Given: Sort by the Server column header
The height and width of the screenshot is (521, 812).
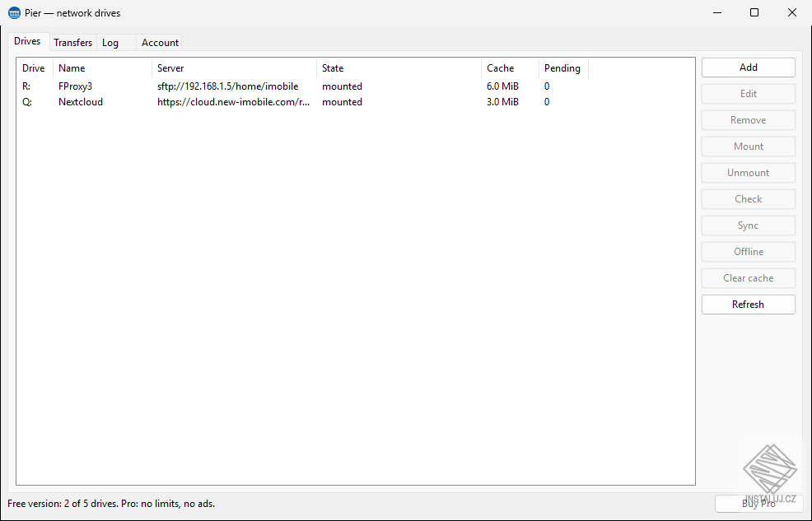Looking at the screenshot, I should (x=234, y=68).
